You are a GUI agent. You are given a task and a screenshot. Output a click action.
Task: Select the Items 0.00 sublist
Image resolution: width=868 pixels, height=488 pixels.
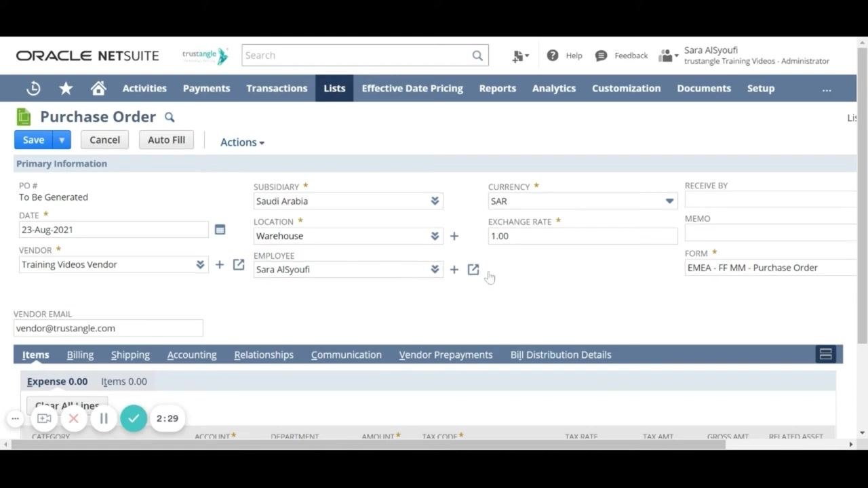tap(124, 382)
